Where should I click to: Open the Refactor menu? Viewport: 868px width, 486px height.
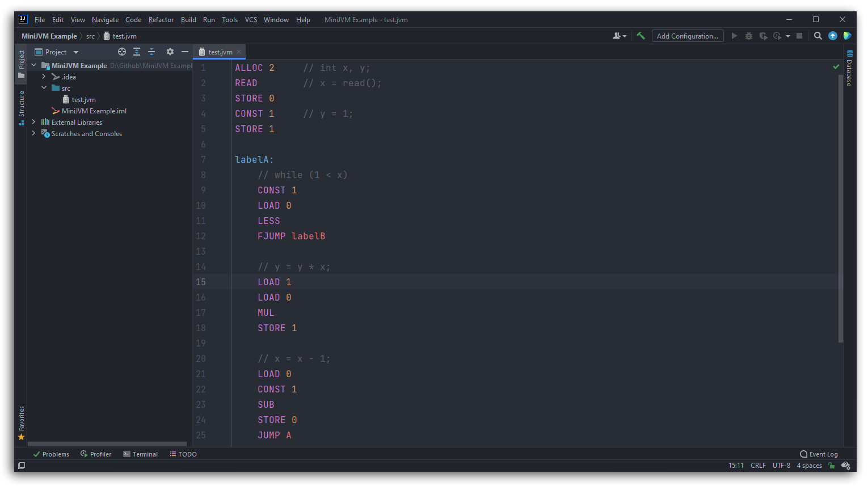[x=161, y=19]
